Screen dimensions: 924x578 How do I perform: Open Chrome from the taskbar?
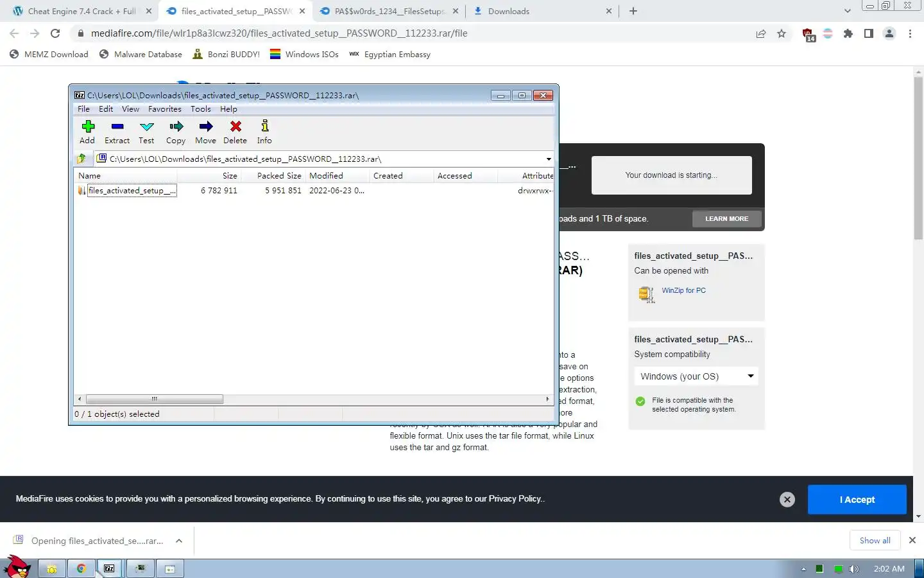point(81,568)
